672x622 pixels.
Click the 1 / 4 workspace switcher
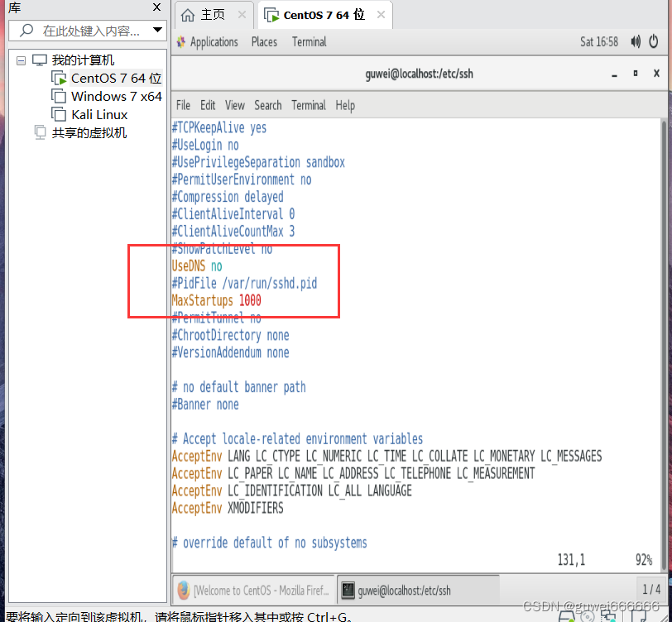pos(651,590)
